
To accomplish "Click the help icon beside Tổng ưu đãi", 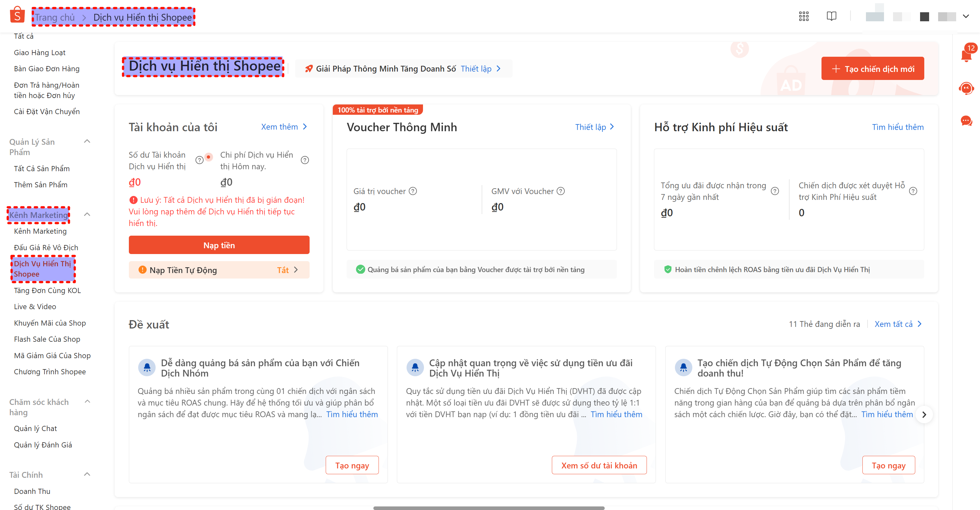I will 775,191.
